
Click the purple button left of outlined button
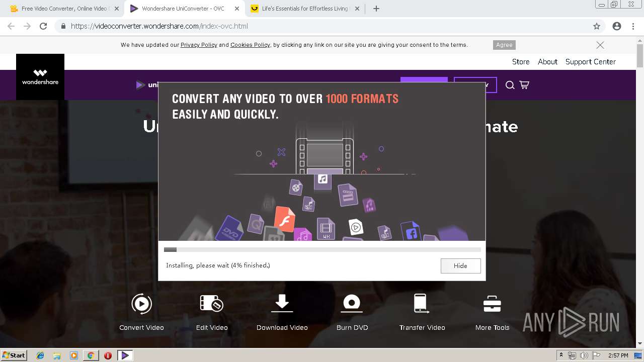pyautogui.click(x=424, y=80)
